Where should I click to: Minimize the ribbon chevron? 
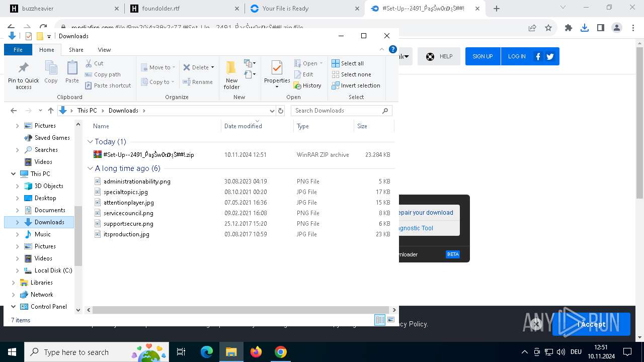click(382, 49)
